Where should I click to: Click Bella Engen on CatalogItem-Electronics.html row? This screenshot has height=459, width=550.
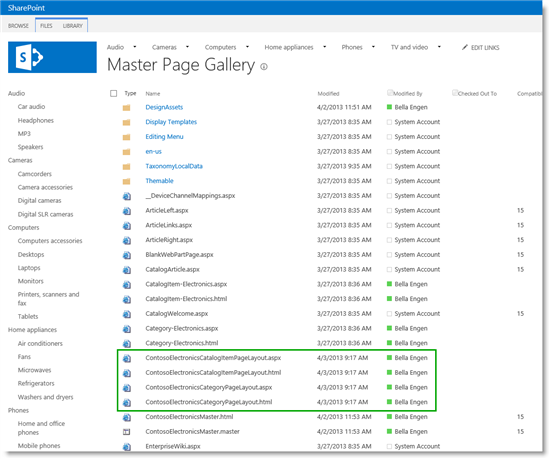click(x=411, y=299)
